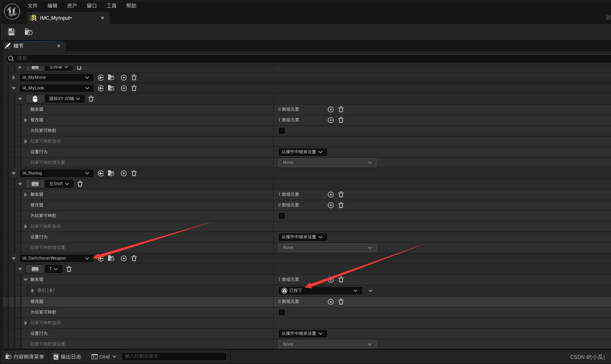The height and width of the screenshot is (364, 611).
Task: Open the 帮助 menu
Action: point(131,6)
